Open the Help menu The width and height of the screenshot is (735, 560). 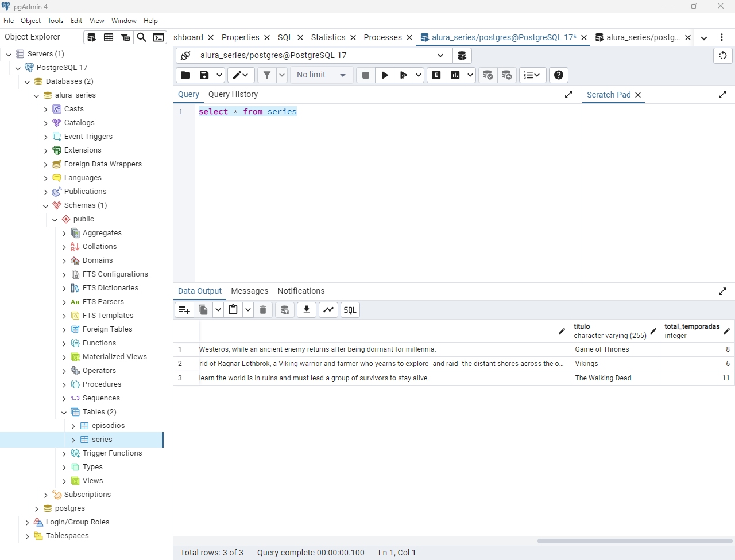click(x=150, y=21)
